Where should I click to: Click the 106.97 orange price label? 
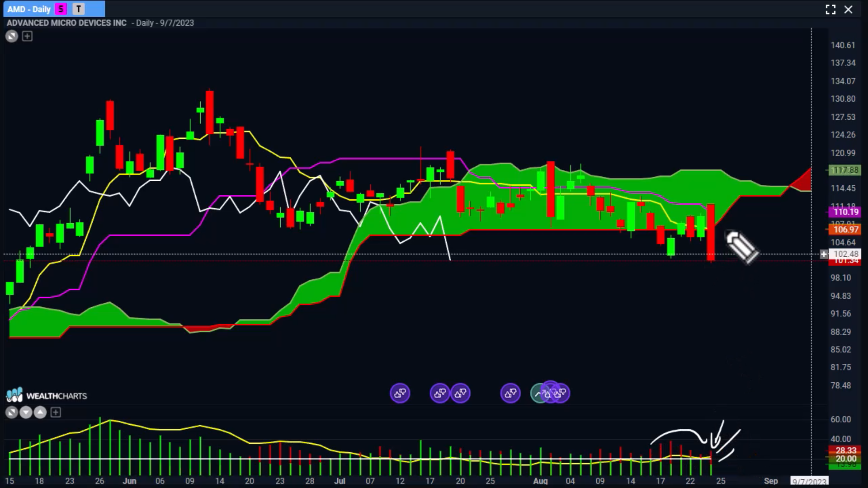[844, 230]
